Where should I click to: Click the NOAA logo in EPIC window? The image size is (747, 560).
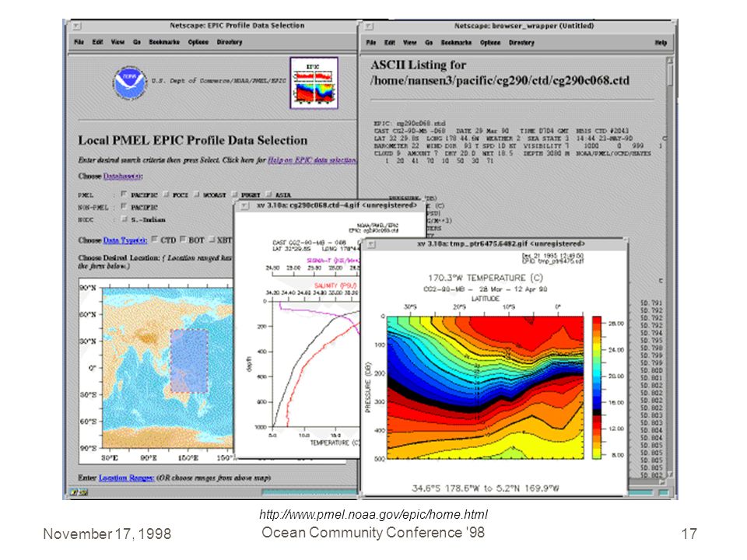[x=130, y=82]
